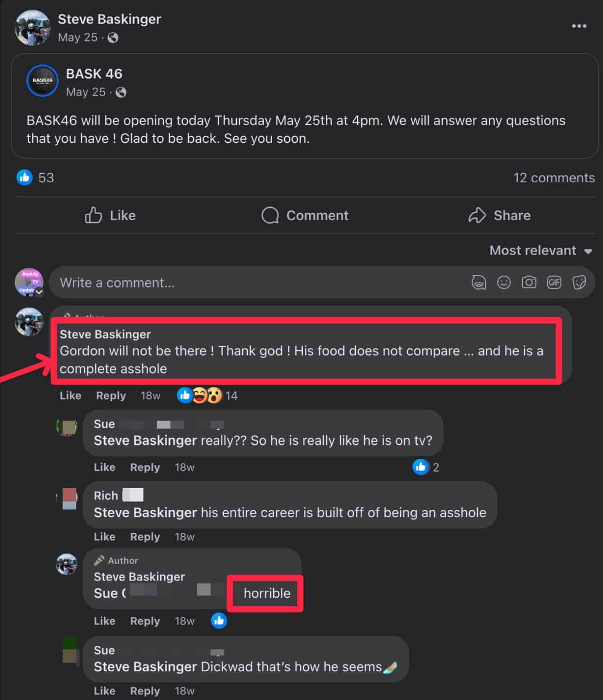Image resolution: width=603 pixels, height=700 pixels.
Task: Like Rich's comment about his career
Action: tap(104, 537)
